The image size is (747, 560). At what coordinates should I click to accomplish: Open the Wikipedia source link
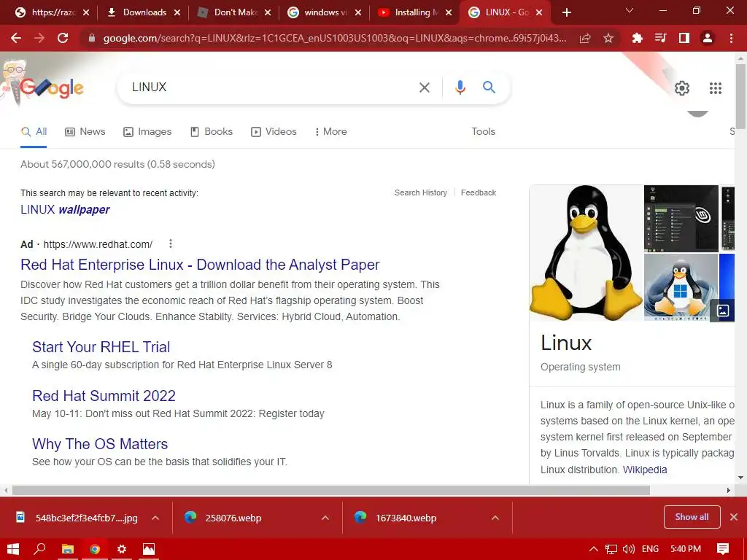[x=645, y=470]
